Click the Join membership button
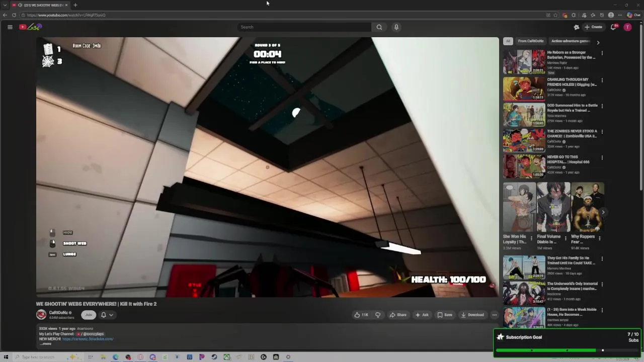 click(89, 315)
